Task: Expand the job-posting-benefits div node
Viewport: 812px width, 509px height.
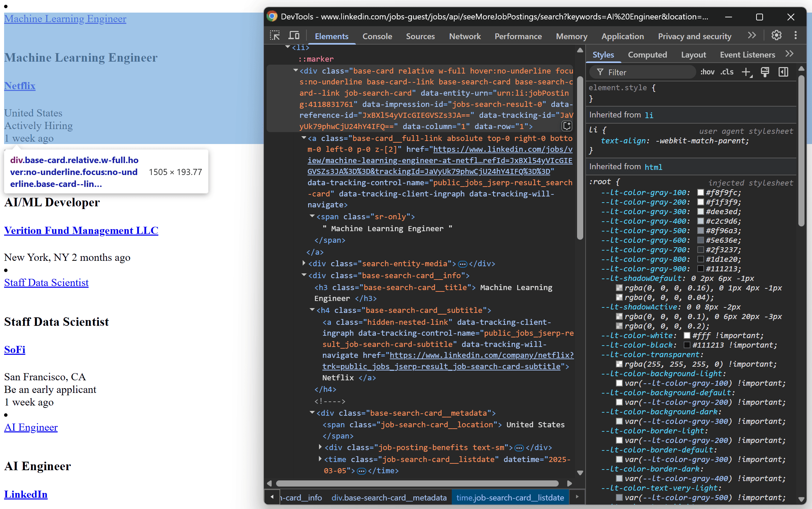Action: point(320,448)
